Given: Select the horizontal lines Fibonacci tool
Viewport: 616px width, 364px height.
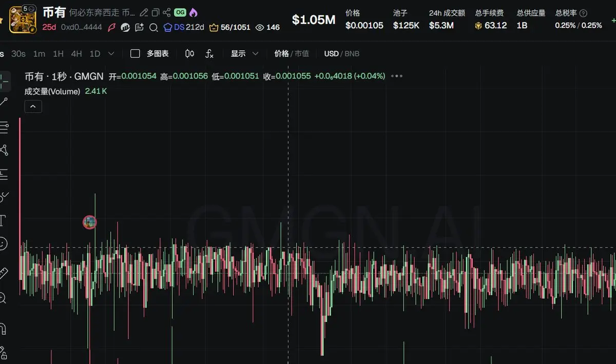Looking at the screenshot, I should coord(4,127).
